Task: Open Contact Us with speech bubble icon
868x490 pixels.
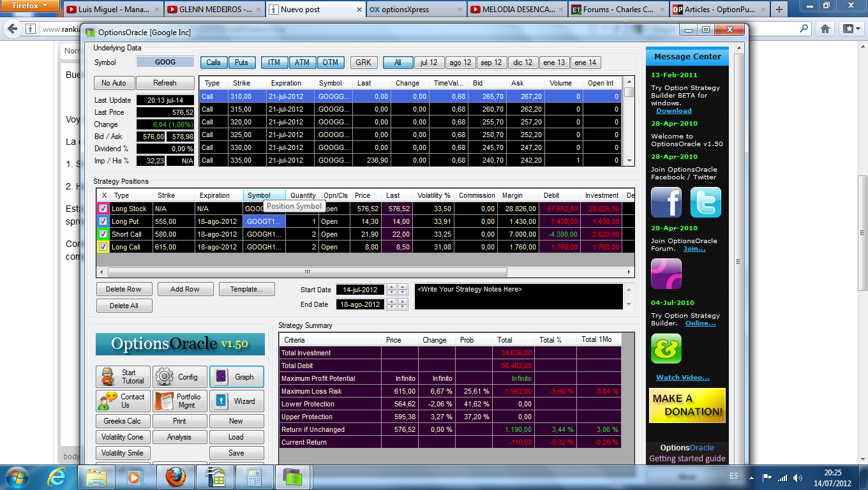Action: coord(124,401)
